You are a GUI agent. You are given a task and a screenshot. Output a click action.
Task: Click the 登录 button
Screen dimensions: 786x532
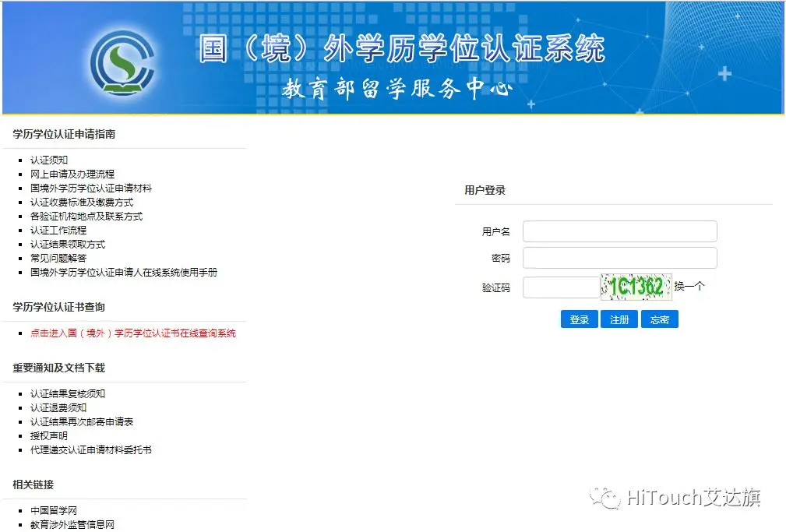click(x=580, y=319)
